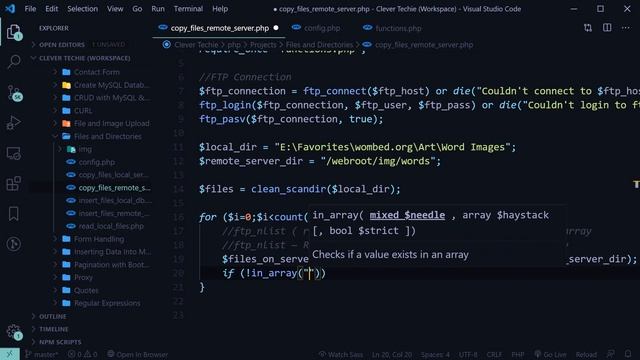Place cursor inside the in_array quotes
The image size is (640, 360).
pyautogui.click(x=309, y=273)
